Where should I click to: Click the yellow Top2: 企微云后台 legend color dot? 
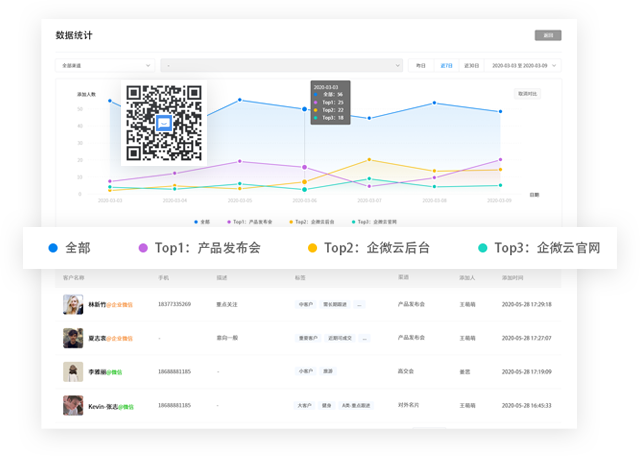point(312,247)
